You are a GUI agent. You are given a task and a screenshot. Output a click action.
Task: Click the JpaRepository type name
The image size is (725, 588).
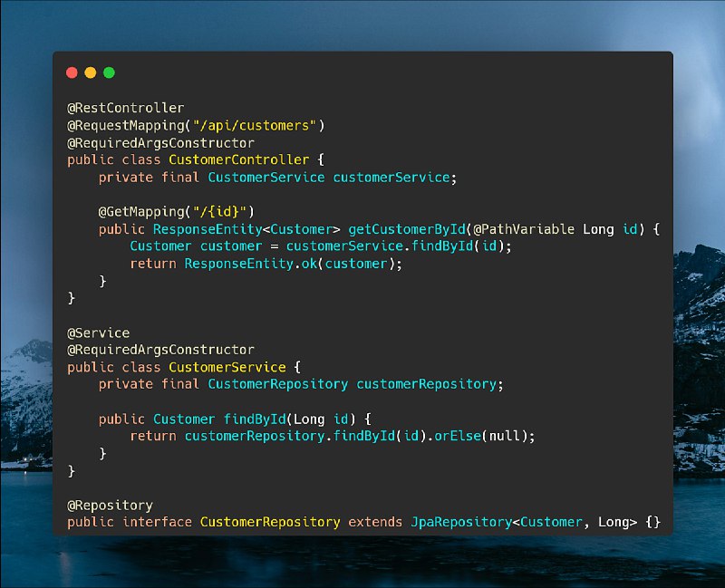point(461,523)
